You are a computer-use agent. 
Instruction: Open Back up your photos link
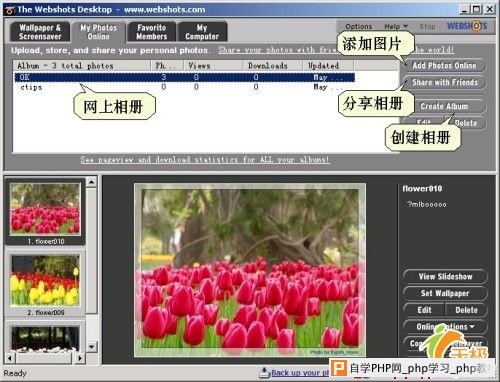point(300,373)
